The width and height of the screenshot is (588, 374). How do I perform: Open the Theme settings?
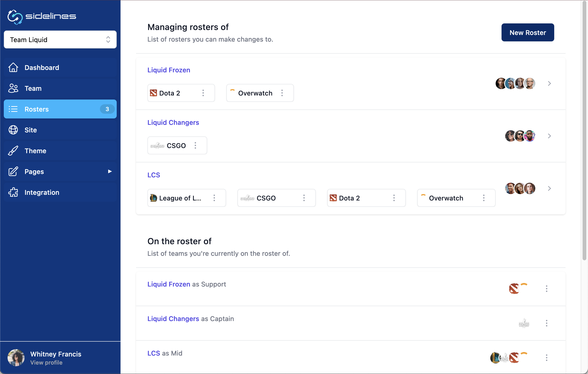(x=60, y=151)
